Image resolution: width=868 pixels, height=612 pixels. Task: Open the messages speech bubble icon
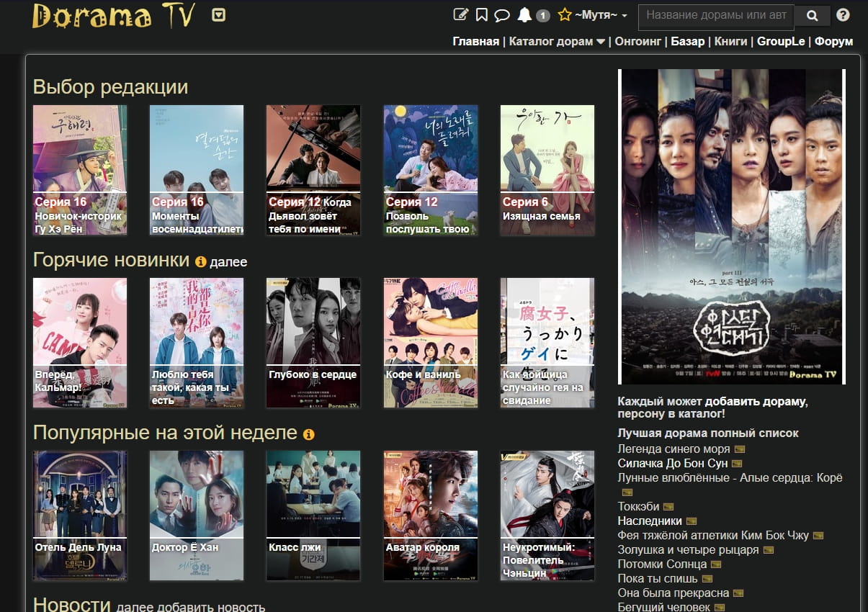503,15
